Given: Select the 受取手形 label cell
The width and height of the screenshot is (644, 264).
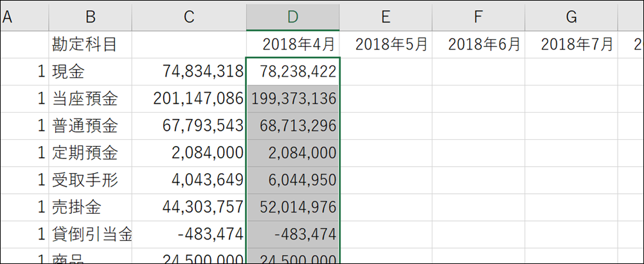Looking at the screenshot, I should [x=91, y=180].
